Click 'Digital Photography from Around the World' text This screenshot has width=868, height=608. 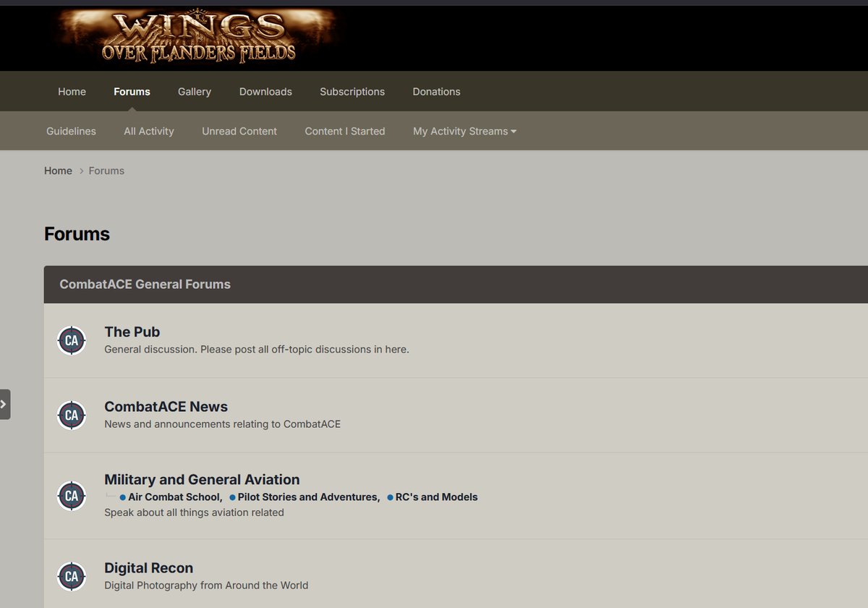(x=206, y=585)
